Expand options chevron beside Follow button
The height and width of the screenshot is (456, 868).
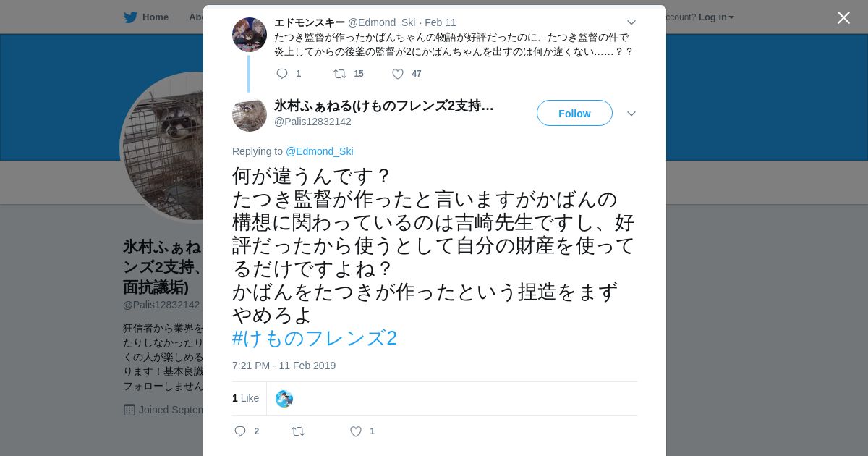[631, 114]
